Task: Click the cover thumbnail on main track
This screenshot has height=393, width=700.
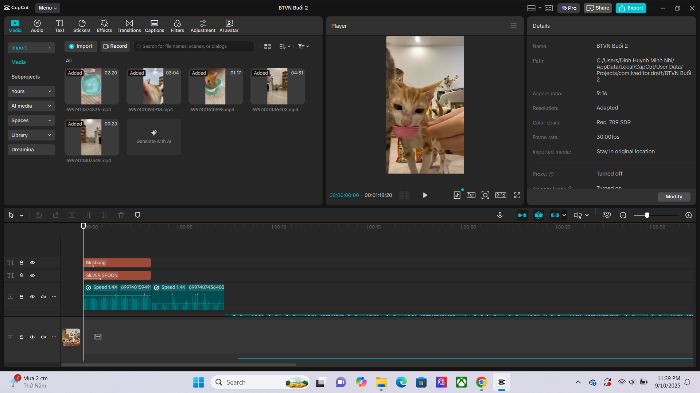Action: click(71, 337)
